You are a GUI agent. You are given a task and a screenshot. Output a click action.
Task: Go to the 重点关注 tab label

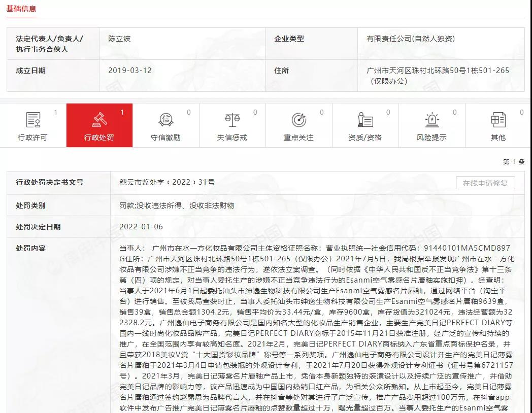(x=298, y=137)
